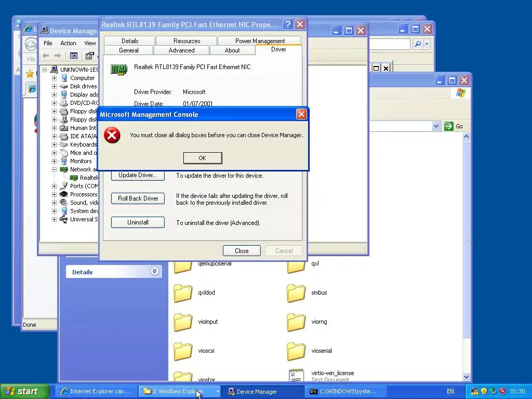
Task: Click the Roll Back Driver button
Action: pyautogui.click(x=138, y=198)
